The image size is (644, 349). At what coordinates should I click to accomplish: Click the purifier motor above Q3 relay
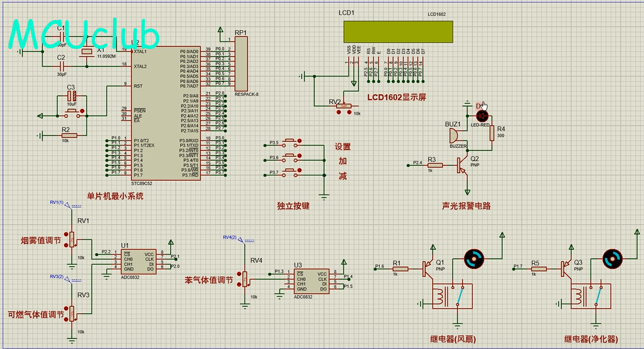(x=611, y=258)
